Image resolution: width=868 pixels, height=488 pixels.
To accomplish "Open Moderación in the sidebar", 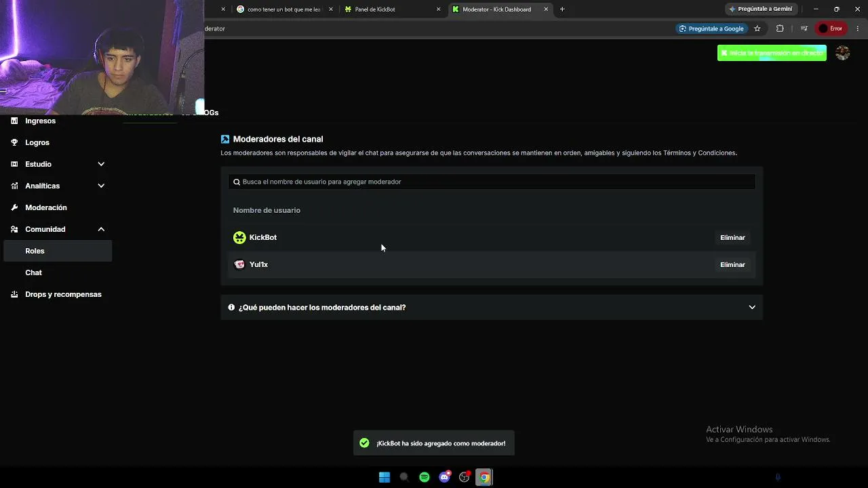I will 46,207.
